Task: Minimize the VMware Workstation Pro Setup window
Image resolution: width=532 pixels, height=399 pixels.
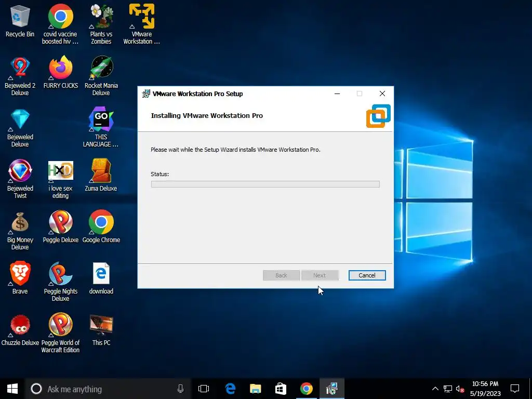Action: [337, 94]
